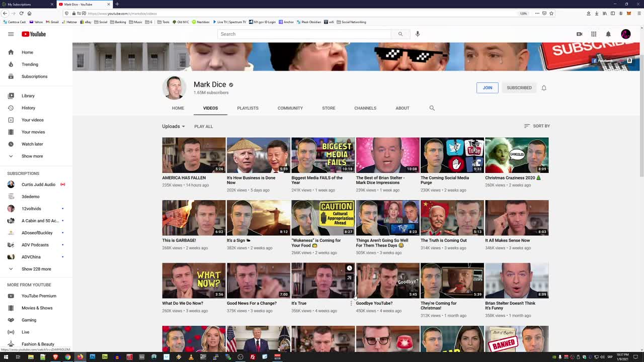The height and width of the screenshot is (362, 644).
Task: Open the account avatar menu
Action: [626, 34]
